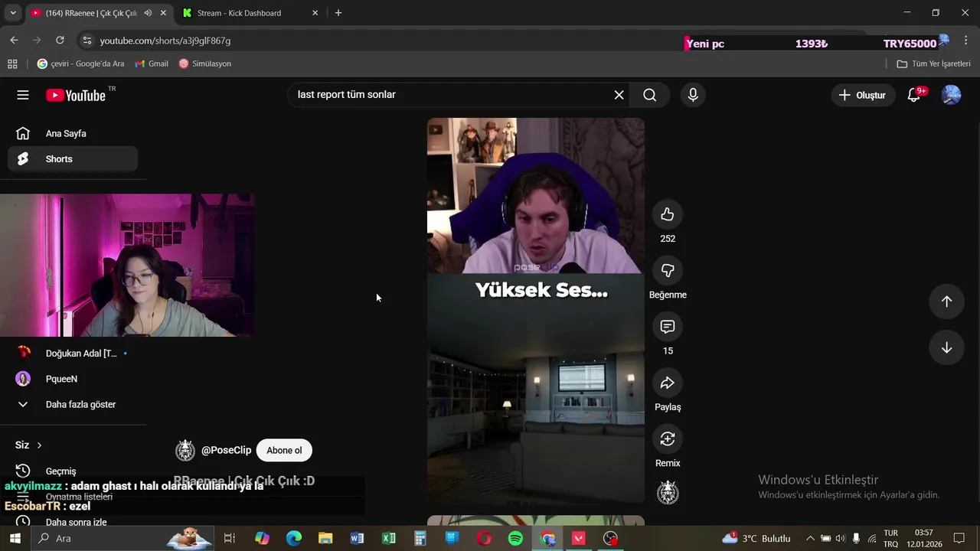Viewport: 980px width, 551px height.
Task: Open Opera browser from taskbar
Action: 484,538
